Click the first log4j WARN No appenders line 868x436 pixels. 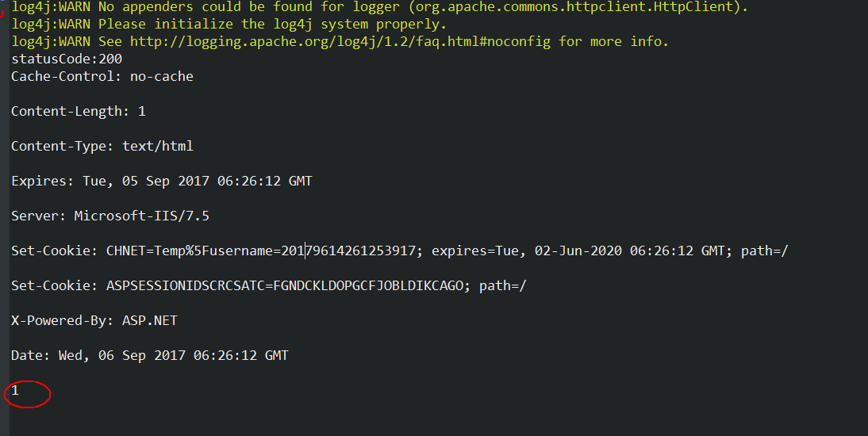379,7
